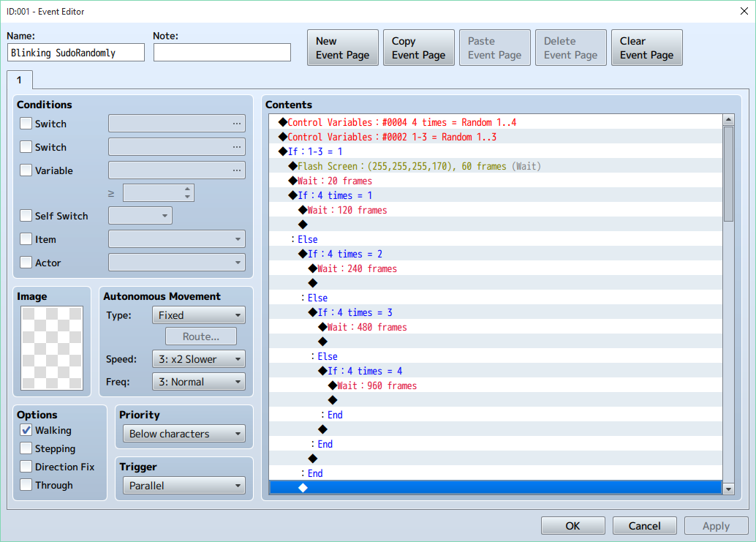The height and width of the screenshot is (542, 756).
Task: Click the event Image preview box
Action: pos(52,348)
